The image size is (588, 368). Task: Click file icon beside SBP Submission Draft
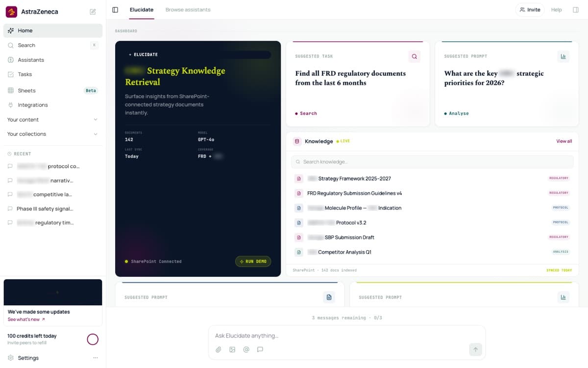point(299,237)
